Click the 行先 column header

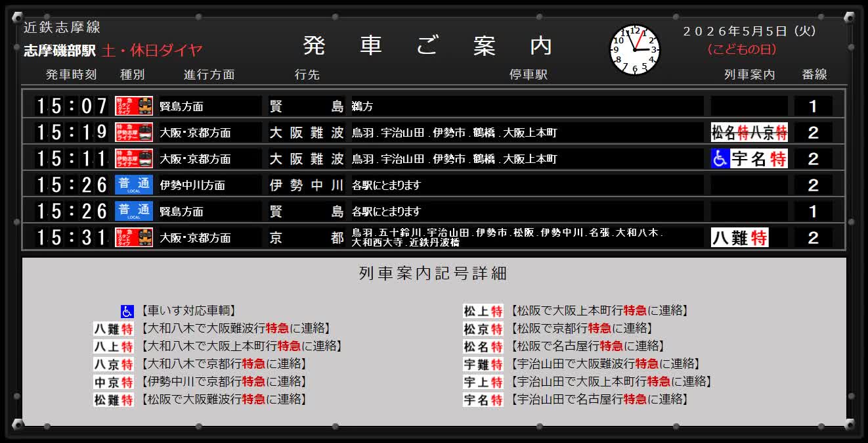point(307,75)
